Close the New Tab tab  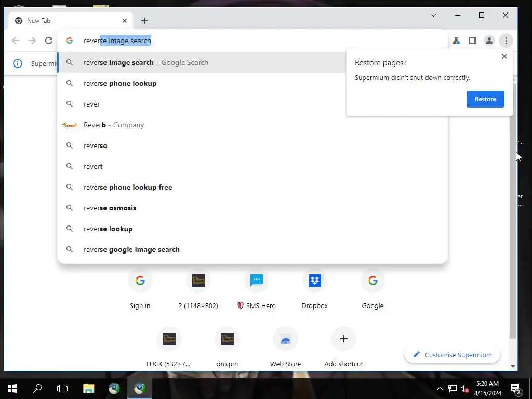click(x=125, y=21)
